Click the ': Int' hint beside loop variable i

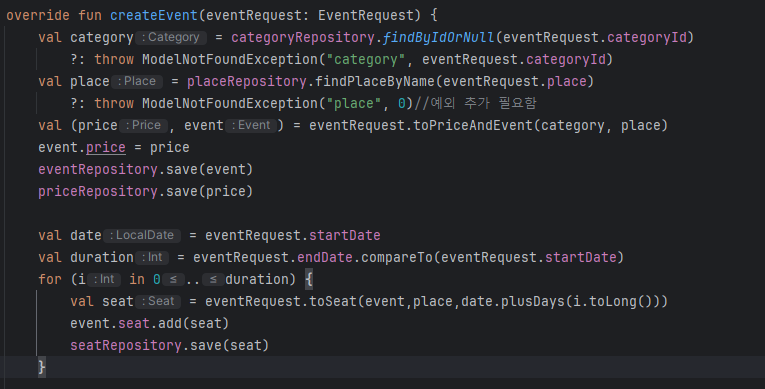tap(104, 279)
